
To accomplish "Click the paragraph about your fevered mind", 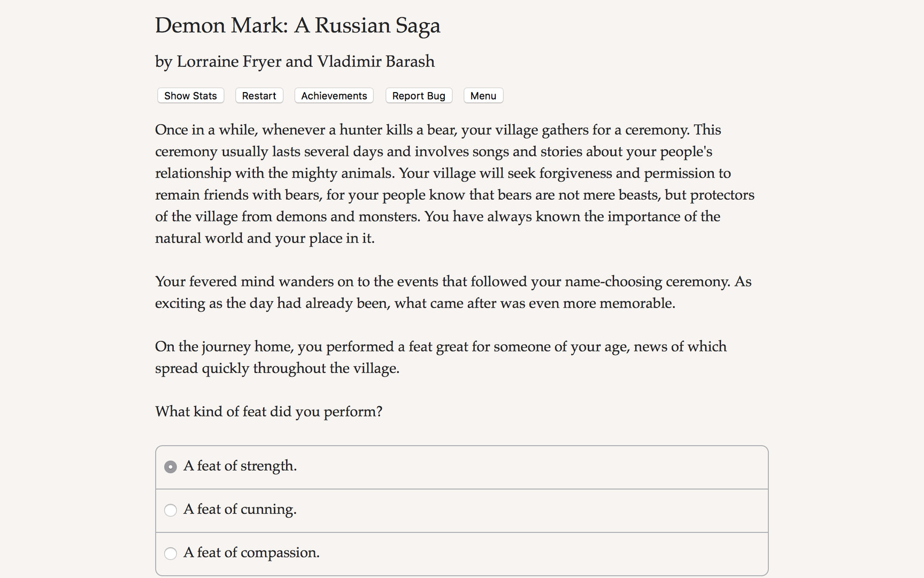I will click(x=453, y=292).
